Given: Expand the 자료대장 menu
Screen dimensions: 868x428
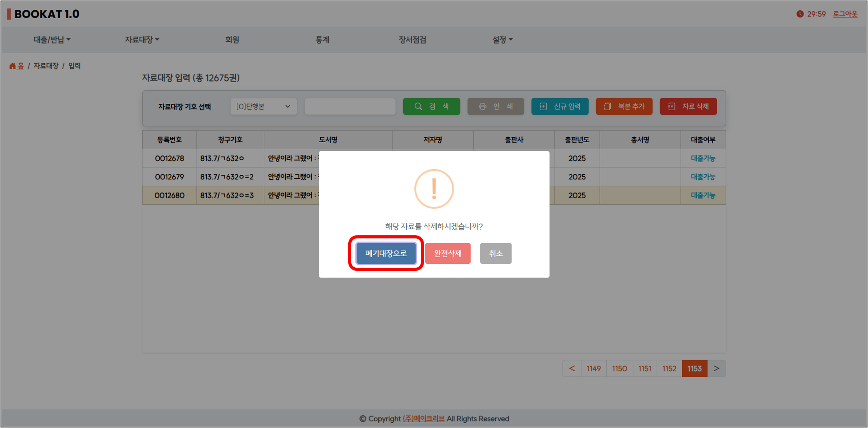Looking at the screenshot, I should 141,40.
